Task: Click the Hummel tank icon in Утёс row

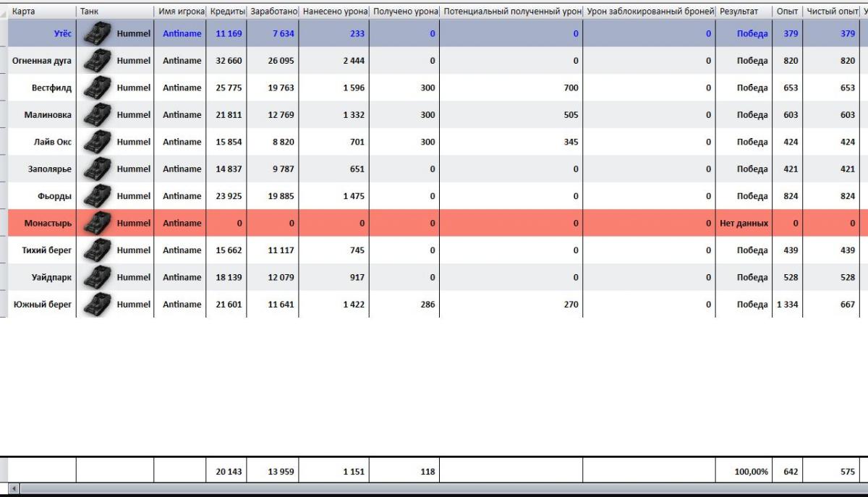Action: tap(97, 34)
